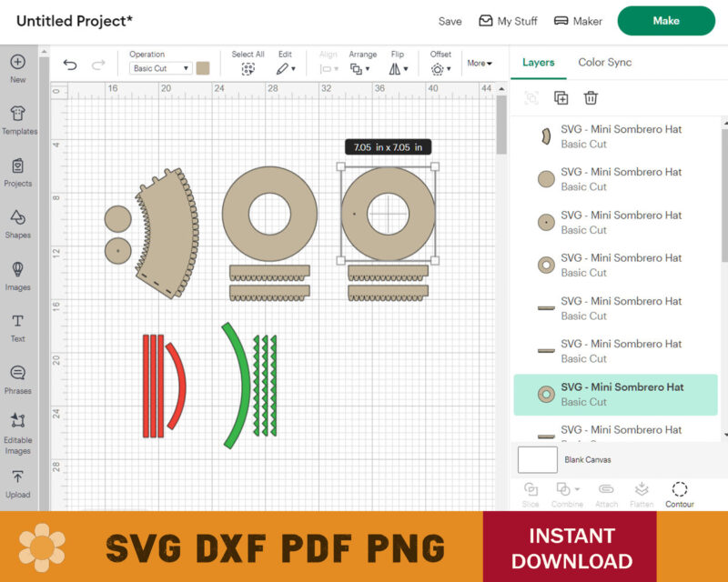728x582 pixels.
Task: Click the tan operation color swatch
Action: pyautogui.click(x=203, y=68)
